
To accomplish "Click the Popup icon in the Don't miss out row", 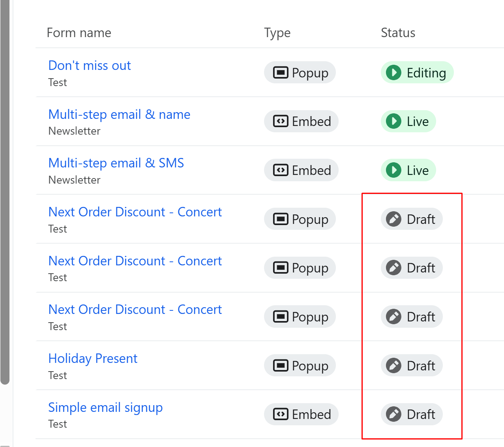I will 281,73.
